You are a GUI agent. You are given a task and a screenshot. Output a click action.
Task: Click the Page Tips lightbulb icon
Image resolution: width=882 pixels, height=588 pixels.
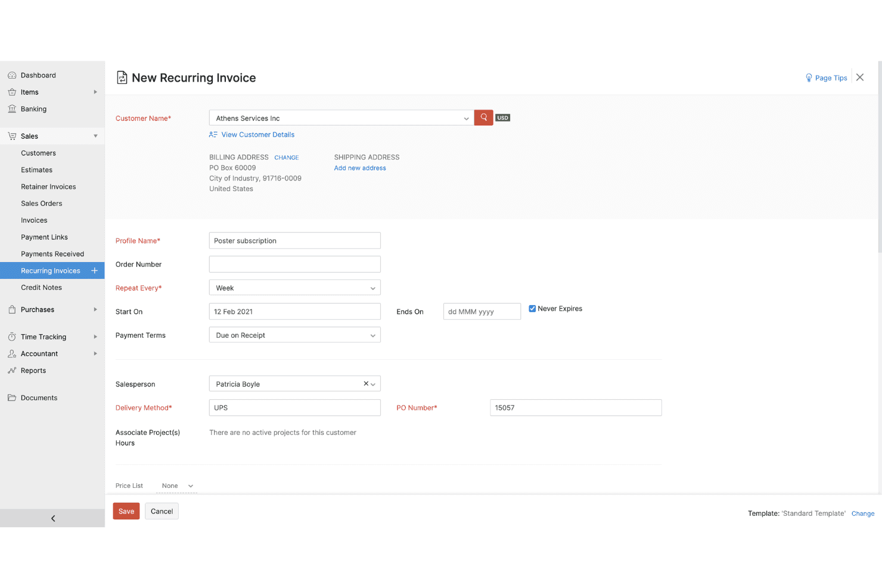[809, 78]
